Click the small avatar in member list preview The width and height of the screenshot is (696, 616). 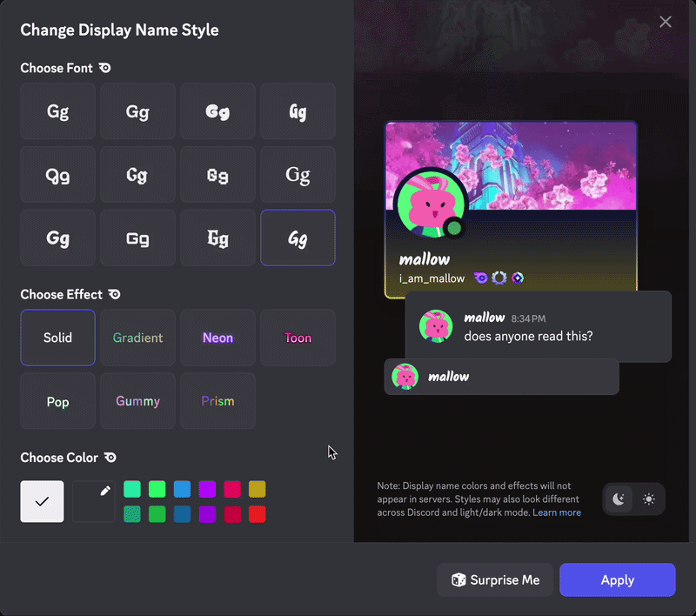coord(405,377)
